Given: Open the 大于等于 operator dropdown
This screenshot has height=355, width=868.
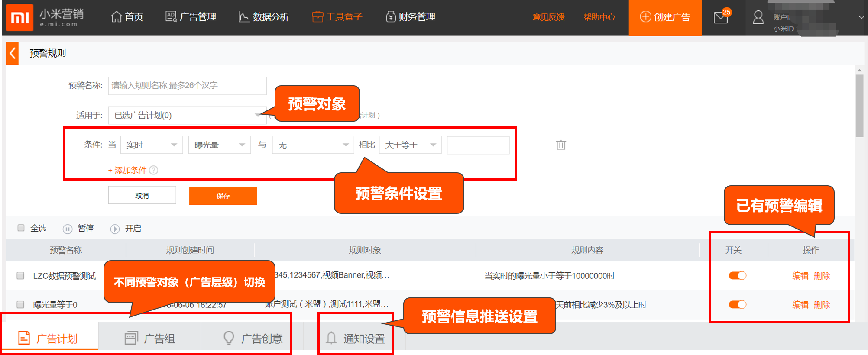Looking at the screenshot, I should (410, 145).
